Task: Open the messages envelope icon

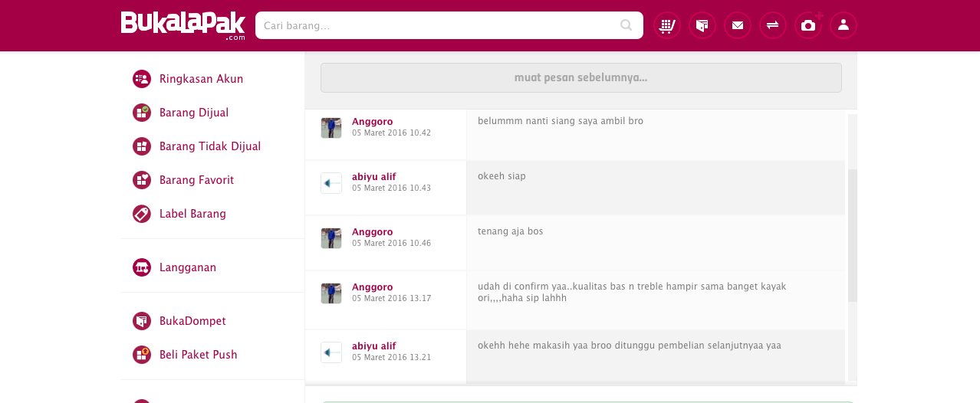Action: 738,25
